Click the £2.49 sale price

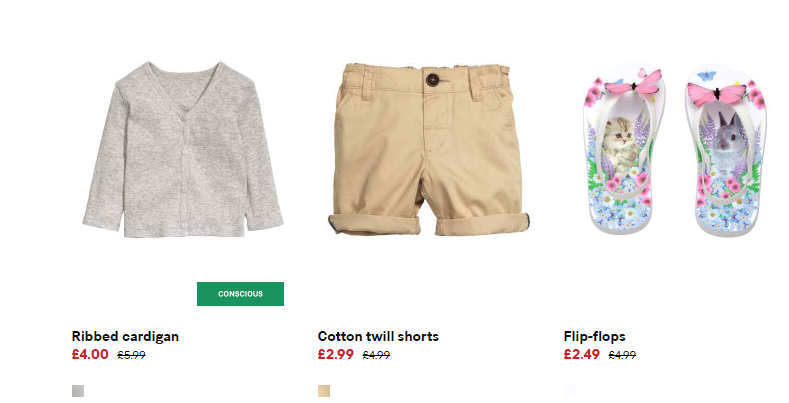click(582, 354)
